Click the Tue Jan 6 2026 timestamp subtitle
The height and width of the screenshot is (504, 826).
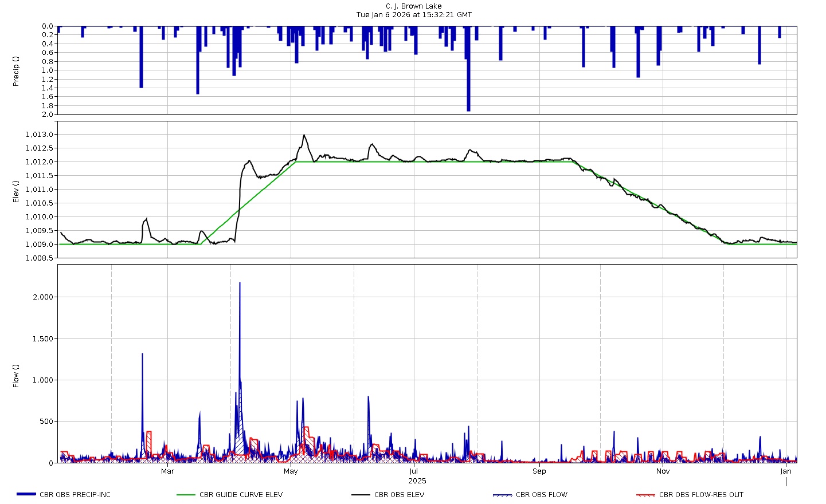(x=414, y=15)
